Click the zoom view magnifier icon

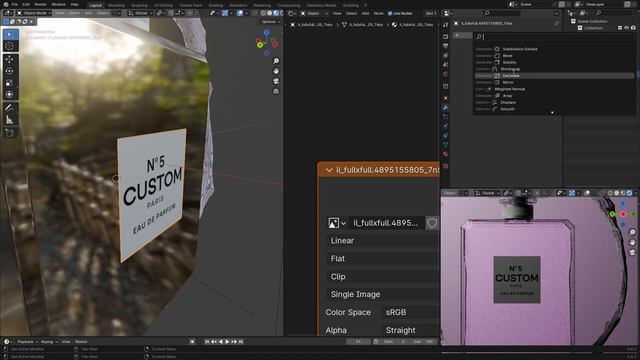[x=276, y=61]
